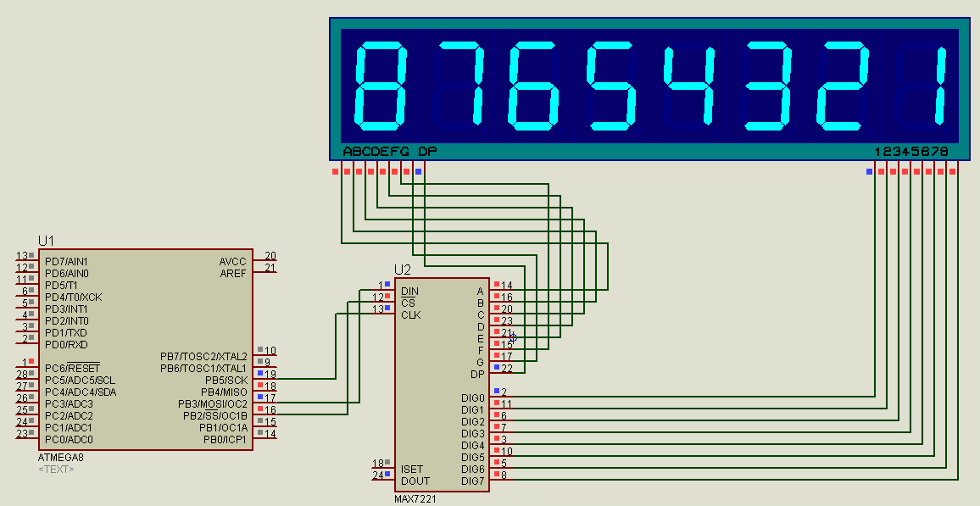This screenshot has width=980, height=506.
Task: Select the displayed digit 6 on the display
Action: pyautogui.click(x=534, y=86)
